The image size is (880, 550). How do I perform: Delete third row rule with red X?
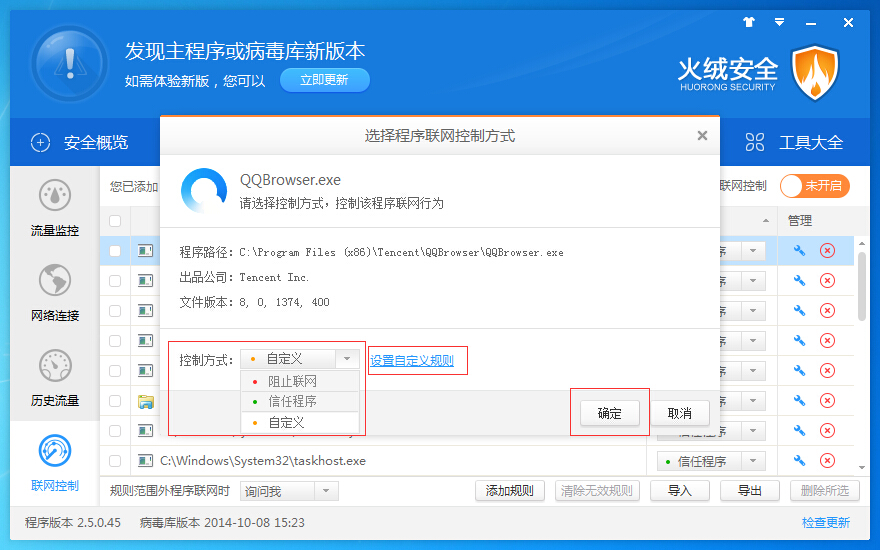(x=827, y=310)
